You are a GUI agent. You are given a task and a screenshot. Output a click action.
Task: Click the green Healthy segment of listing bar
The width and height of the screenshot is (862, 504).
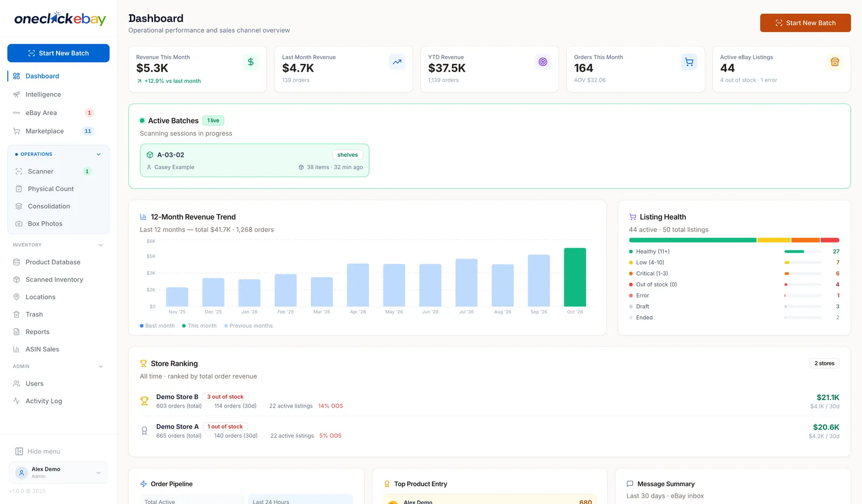pos(692,240)
